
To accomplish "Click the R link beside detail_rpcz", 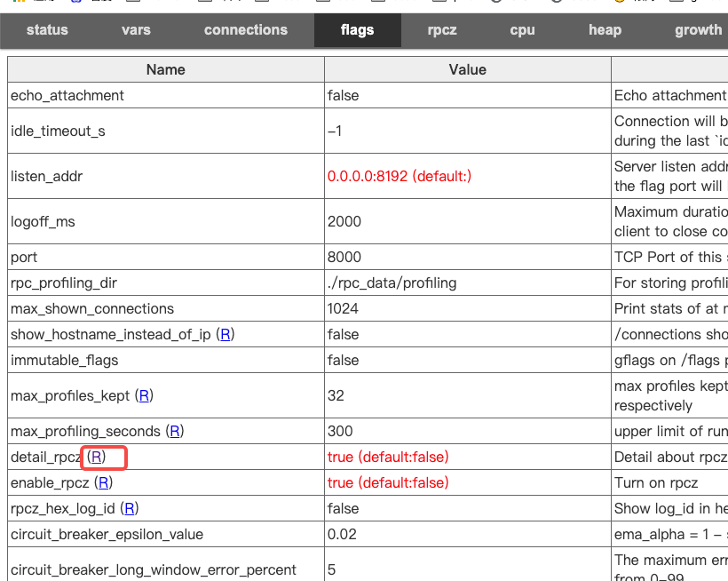I will pos(97,457).
